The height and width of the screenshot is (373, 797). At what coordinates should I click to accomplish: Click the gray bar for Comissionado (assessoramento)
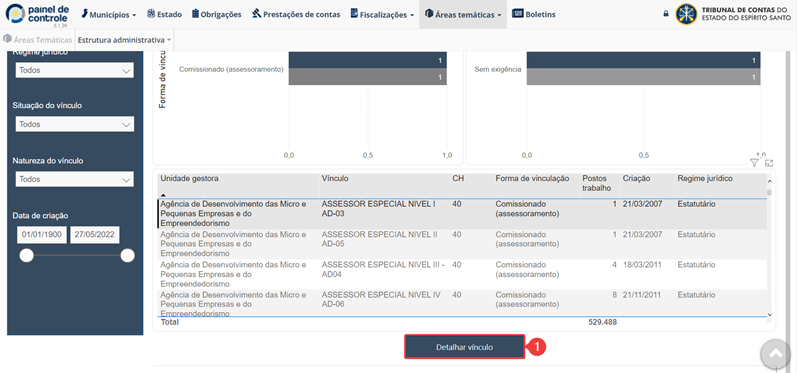click(367, 77)
